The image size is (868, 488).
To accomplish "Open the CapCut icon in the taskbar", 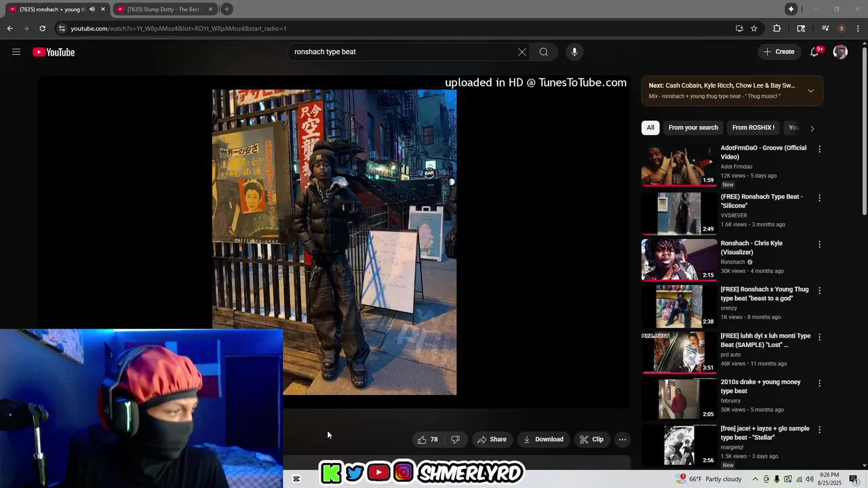I will pyautogui.click(x=296, y=479).
